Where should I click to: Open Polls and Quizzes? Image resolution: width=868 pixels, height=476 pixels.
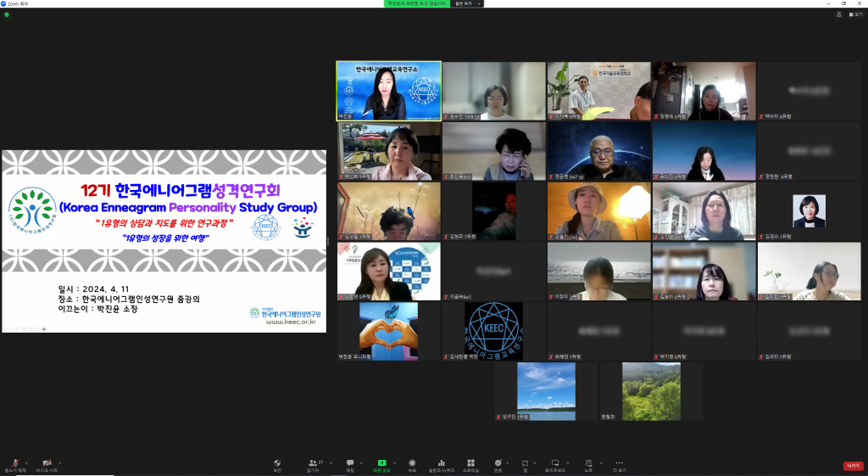[x=441, y=465]
